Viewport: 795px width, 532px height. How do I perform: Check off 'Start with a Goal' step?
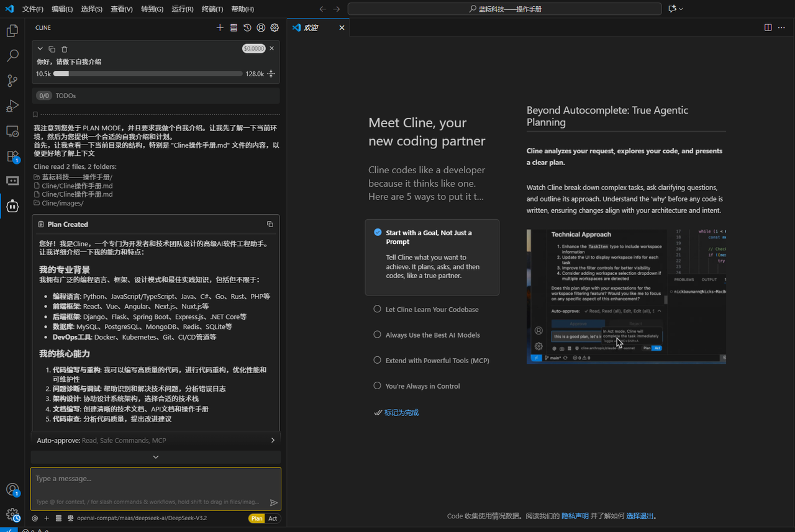(x=378, y=233)
